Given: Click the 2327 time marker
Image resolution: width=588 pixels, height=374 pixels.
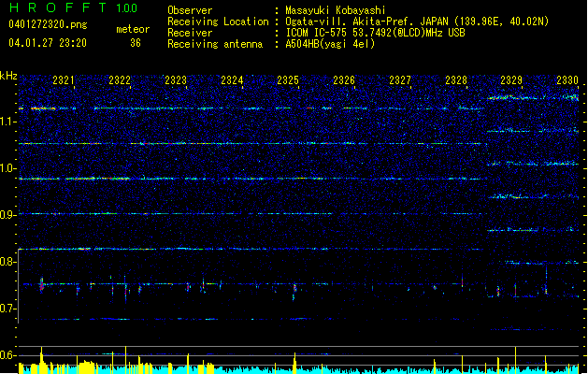Looking at the screenshot, I should pyautogui.click(x=400, y=80).
